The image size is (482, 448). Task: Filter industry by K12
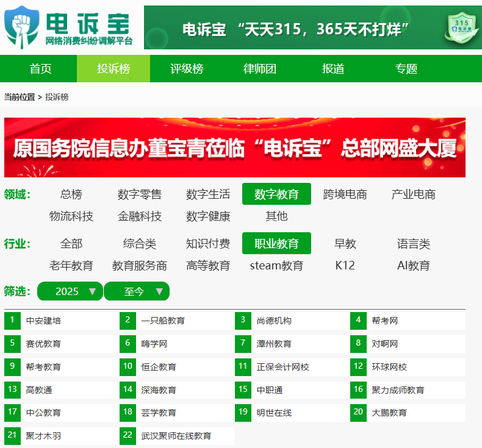tap(345, 265)
